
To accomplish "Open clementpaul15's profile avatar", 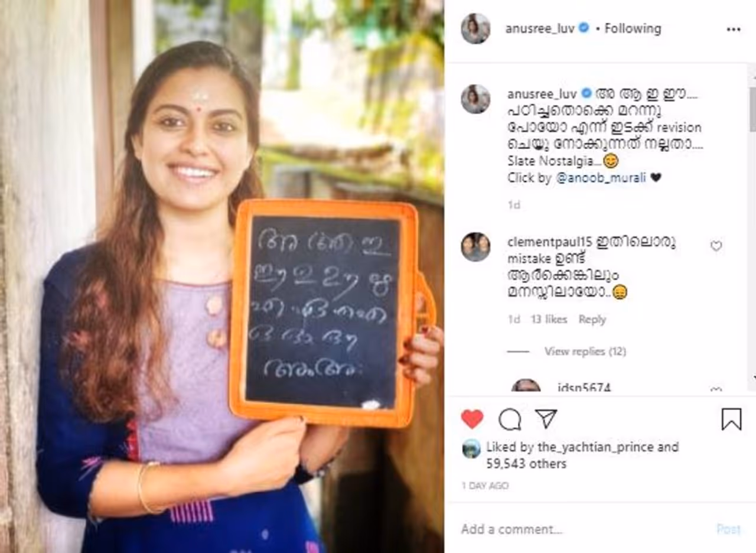I will point(475,246).
